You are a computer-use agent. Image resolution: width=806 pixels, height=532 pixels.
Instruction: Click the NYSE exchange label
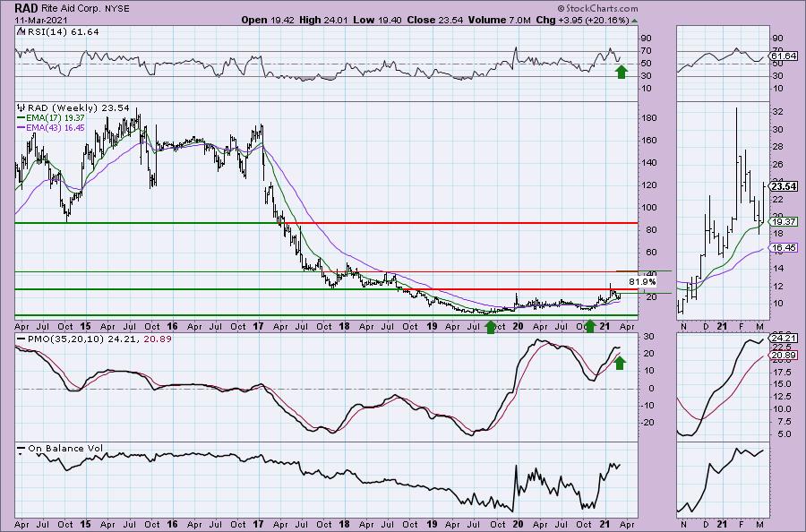coord(116,9)
